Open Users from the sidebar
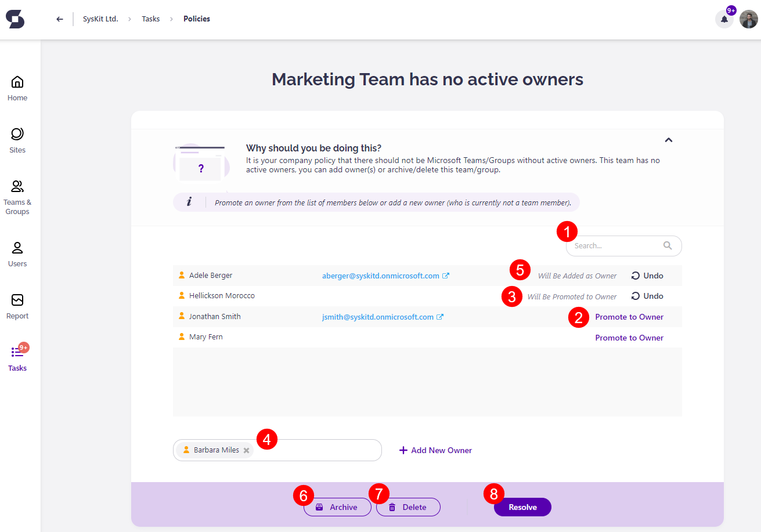 click(x=17, y=254)
